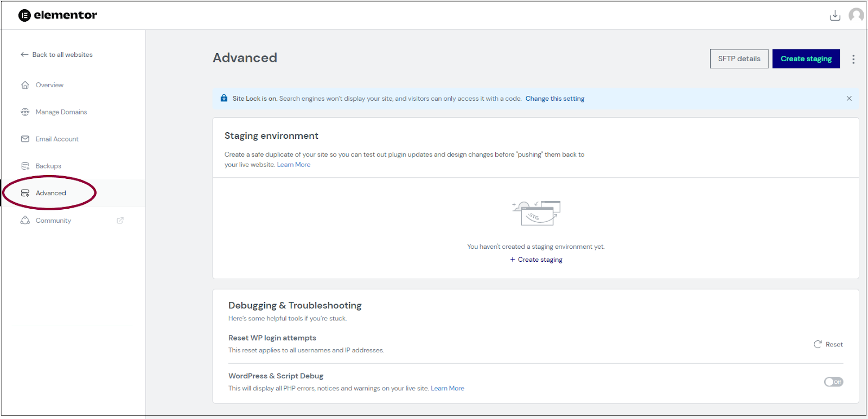The width and height of the screenshot is (868, 419).
Task: Click the Reset login attempts icon
Action: pos(818,344)
